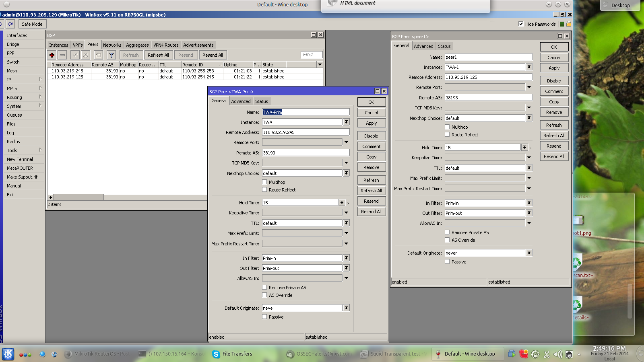
Task: Click the filter funnel icon in BGP toolbar
Action: [111, 55]
